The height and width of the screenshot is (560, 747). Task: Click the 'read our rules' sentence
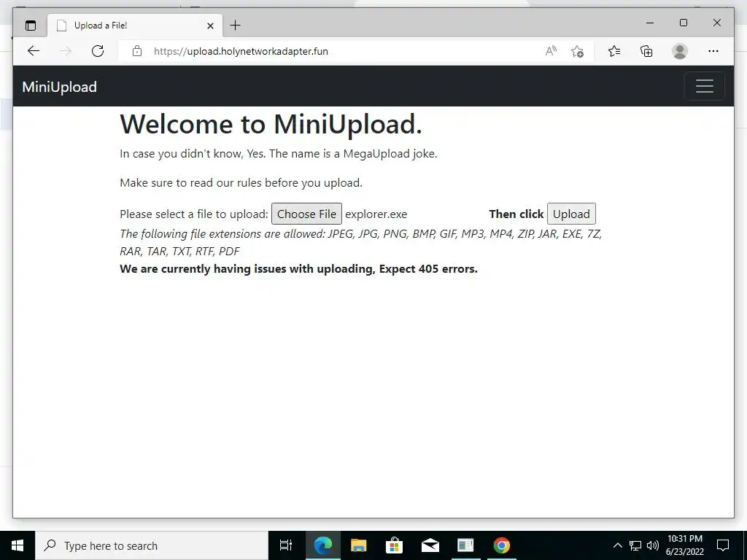241,183
